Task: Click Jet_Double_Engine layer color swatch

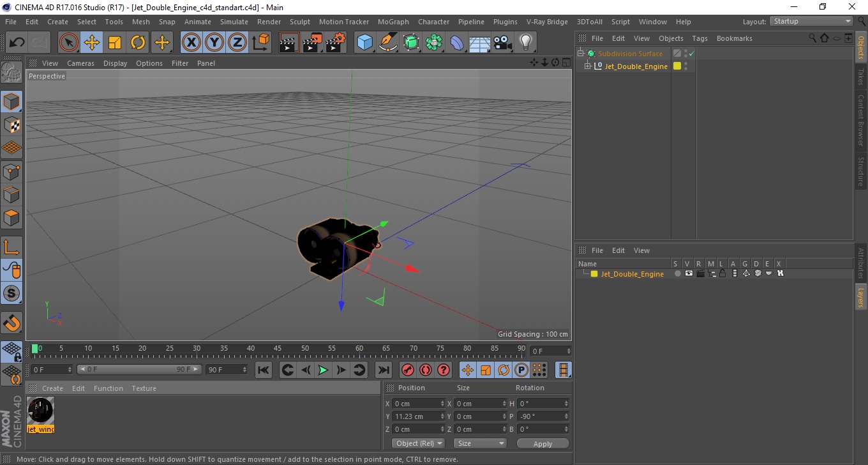Action: point(594,274)
